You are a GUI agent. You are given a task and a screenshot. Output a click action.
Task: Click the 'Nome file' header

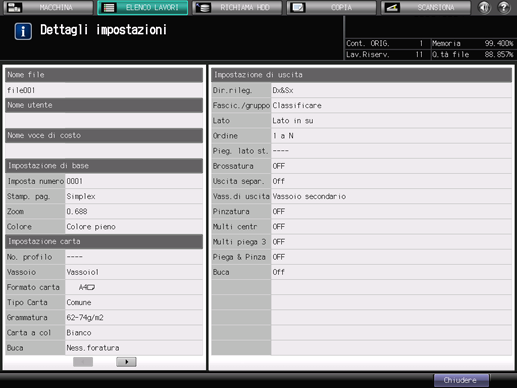point(104,75)
